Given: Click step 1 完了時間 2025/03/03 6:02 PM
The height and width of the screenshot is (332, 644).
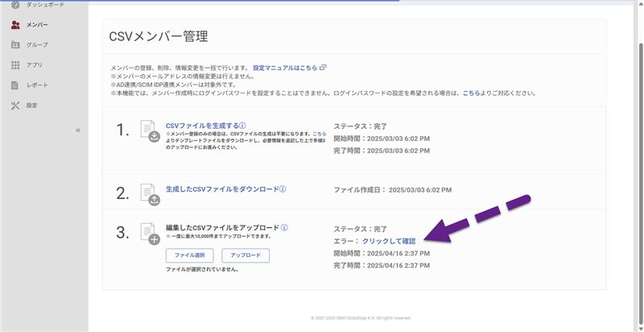Looking at the screenshot, I should 382,151.
